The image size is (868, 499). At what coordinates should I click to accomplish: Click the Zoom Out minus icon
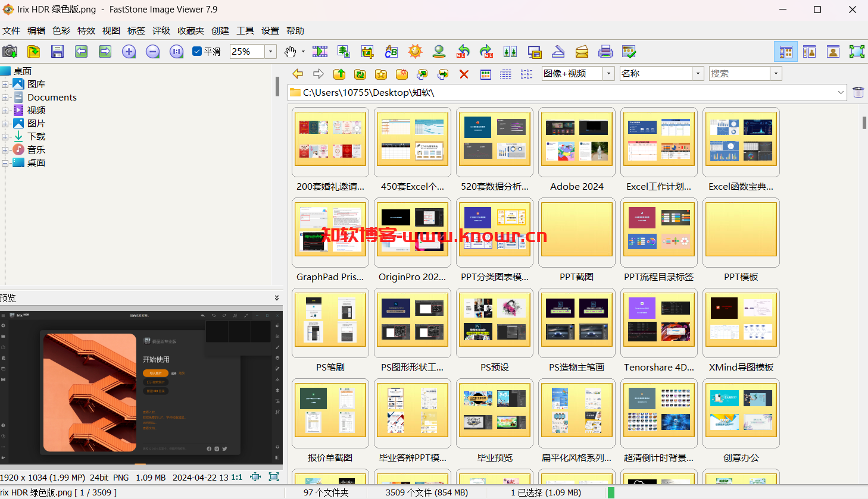[x=152, y=52]
